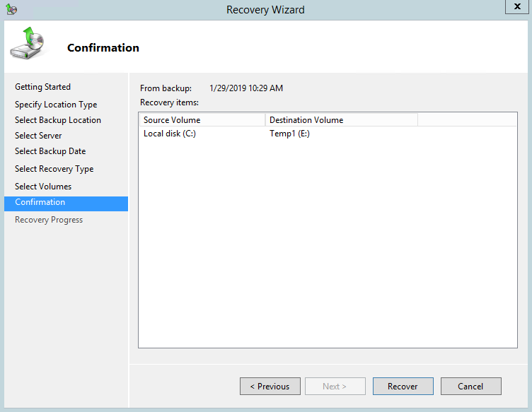Click the highlighted Confirmation step
This screenshot has height=412, width=532.
[40, 203]
